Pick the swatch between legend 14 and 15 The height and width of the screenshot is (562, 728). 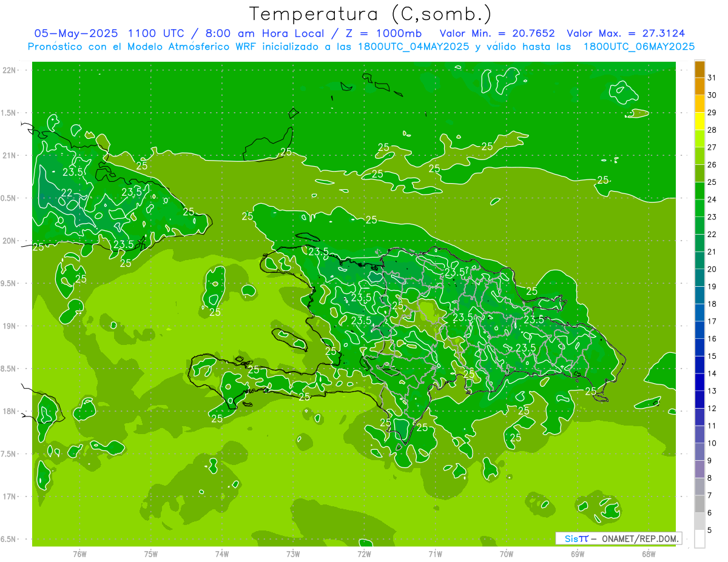click(x=699, y=364)
